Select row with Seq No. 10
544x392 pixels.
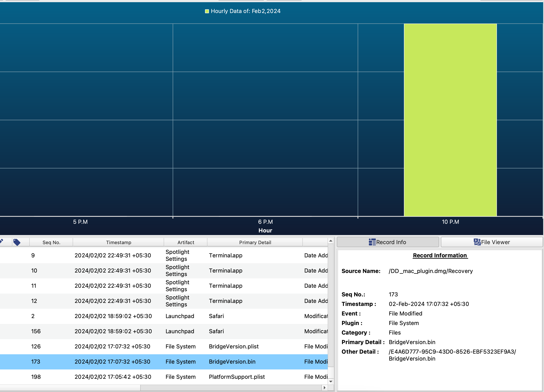click(164, 271)
